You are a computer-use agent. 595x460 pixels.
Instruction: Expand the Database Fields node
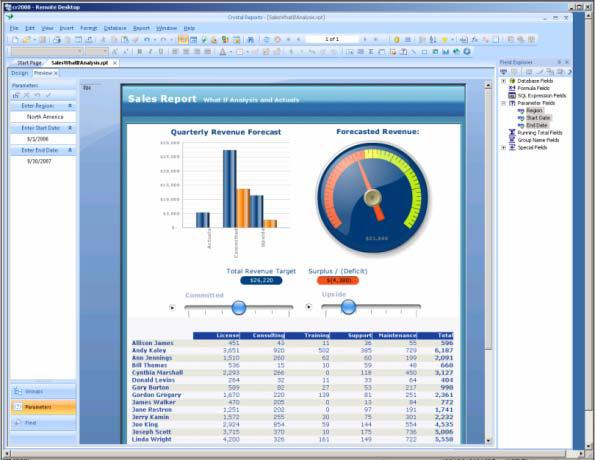[x=504, y=81]
